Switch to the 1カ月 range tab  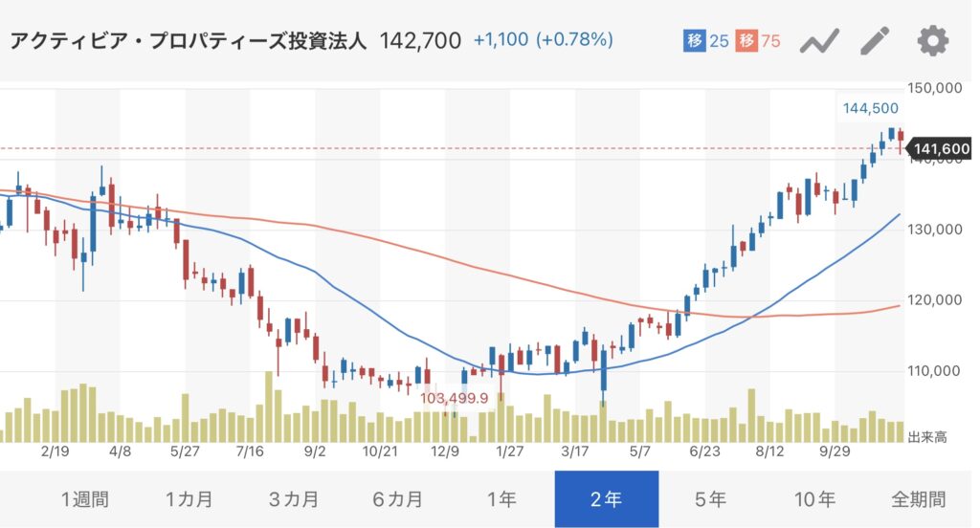(189, 499)
